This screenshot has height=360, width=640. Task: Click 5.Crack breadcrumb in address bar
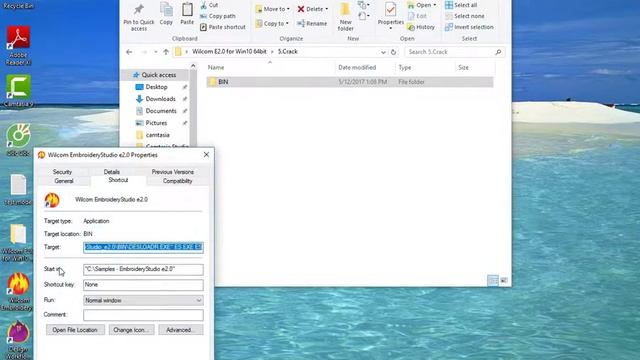click(x=288, y=52)
